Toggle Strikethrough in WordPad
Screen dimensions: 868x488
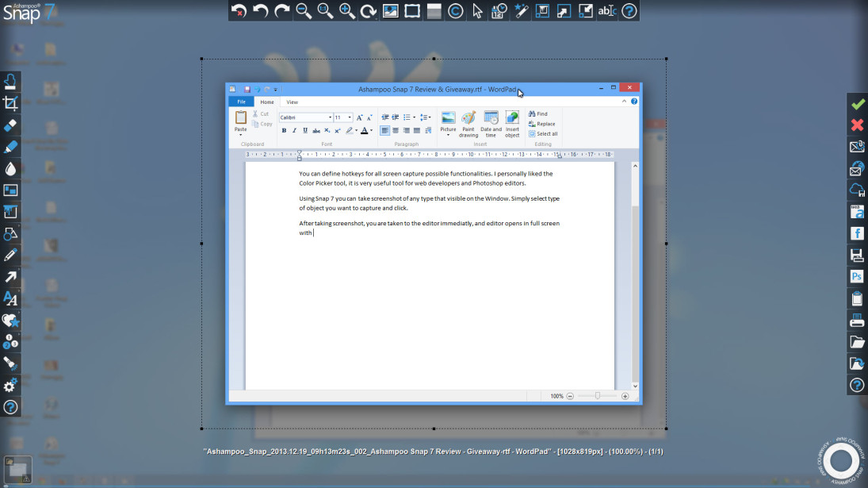click(x=316, y=131)
